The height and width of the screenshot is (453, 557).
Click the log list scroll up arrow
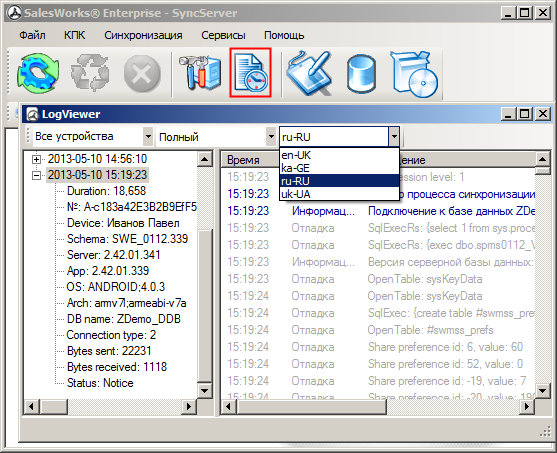pyautogui.click(x=542, y=159)
